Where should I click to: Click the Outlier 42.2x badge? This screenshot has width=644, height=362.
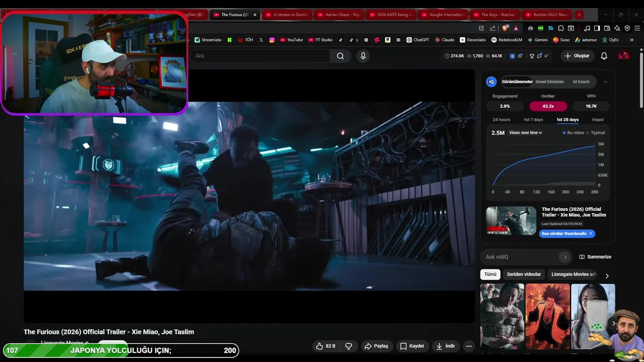click(x=548, y=106)
